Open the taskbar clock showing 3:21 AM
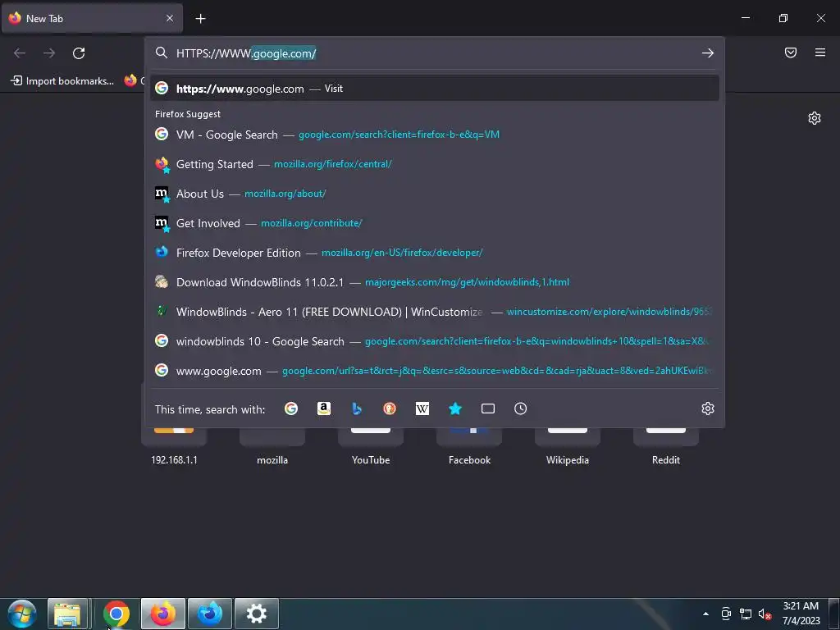 pos(801,614)
